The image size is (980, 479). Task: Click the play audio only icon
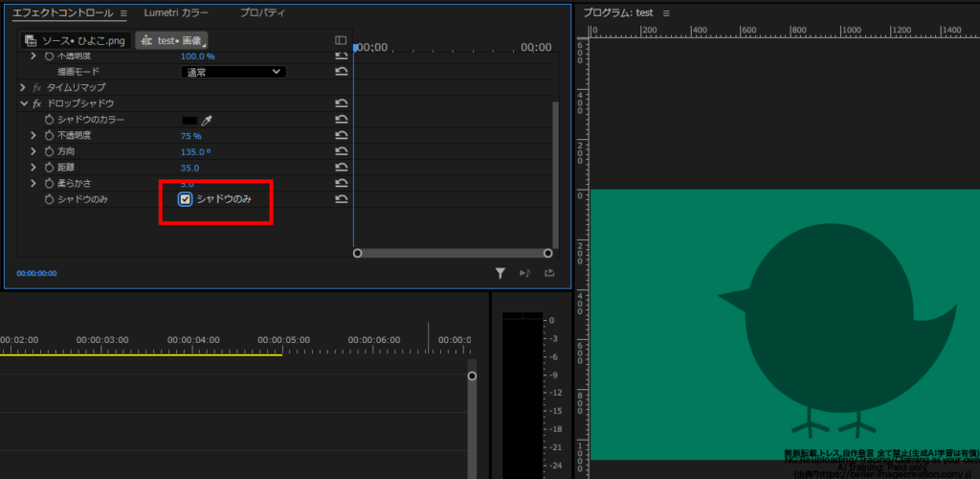[525, 273]
